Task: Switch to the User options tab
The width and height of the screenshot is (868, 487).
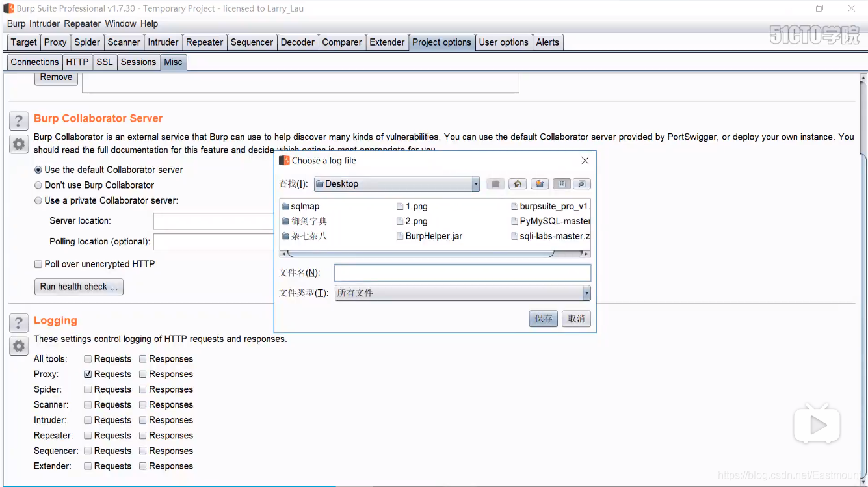Action: point(504,42)
